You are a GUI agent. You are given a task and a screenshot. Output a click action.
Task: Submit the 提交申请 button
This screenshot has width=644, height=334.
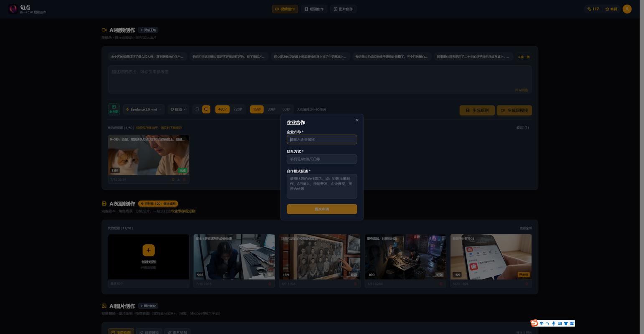(x=322, y=209)
